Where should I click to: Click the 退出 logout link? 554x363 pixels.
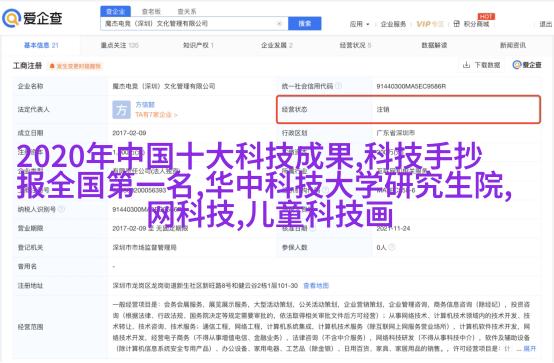tap(546, 24)
